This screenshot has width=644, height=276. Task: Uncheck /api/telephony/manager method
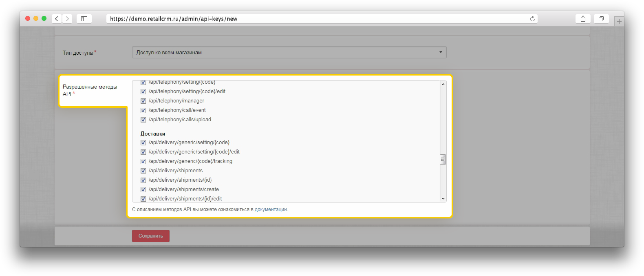coord(143,101)
